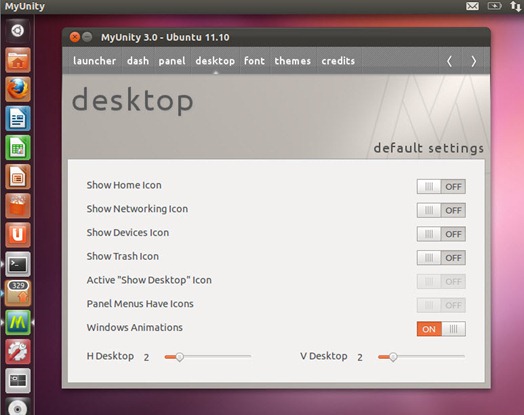Switch to the font tab
Image resolution: width=524 pixels, height=415 pixels.
click(254, 61)
